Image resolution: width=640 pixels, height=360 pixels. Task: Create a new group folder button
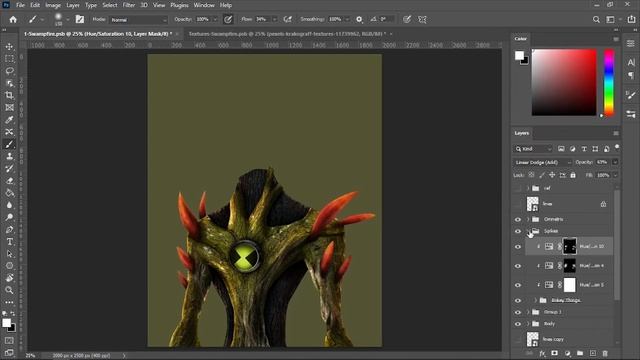580,353
